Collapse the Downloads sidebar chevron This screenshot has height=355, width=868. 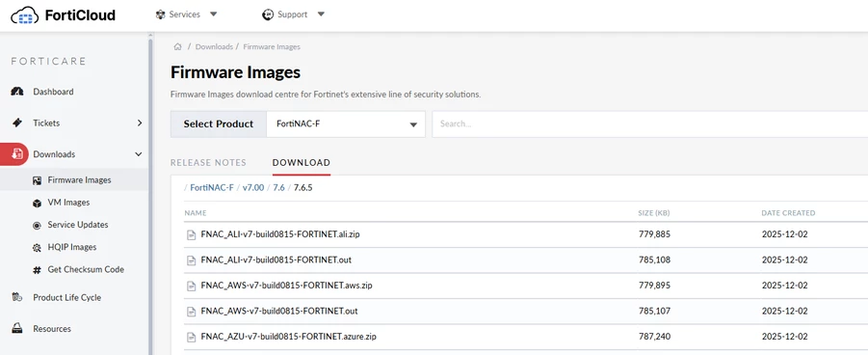139,154
